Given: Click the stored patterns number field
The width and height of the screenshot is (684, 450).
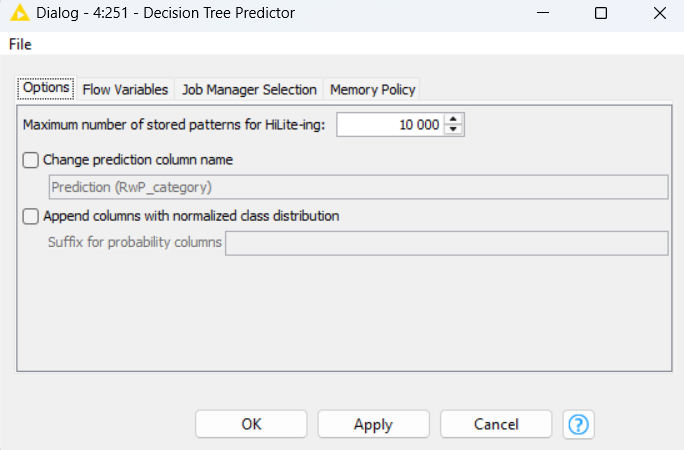Looking at the screenshot, I should (x=390, y=124).
